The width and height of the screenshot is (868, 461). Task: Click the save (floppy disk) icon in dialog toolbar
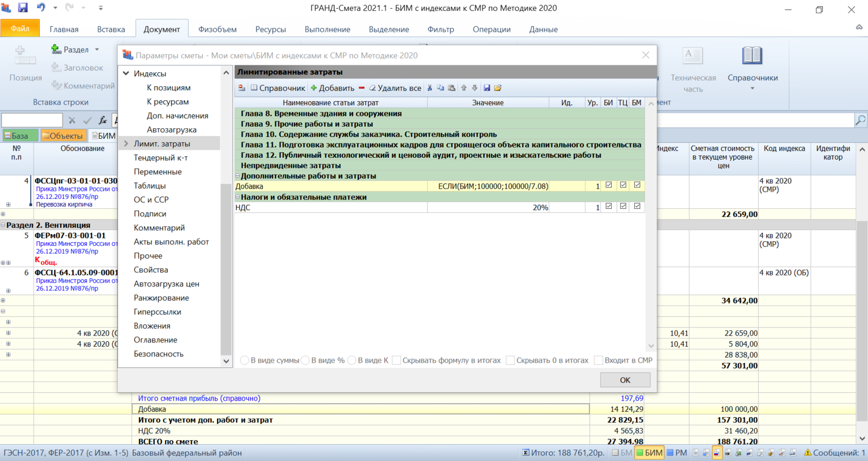[487, 88]
